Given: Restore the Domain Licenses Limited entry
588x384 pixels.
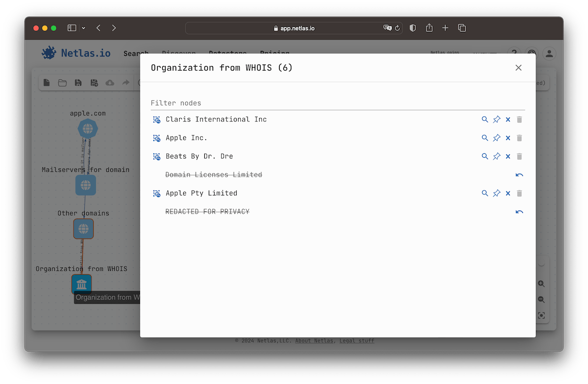Looking at the screenshot, I should coord(519,174).
